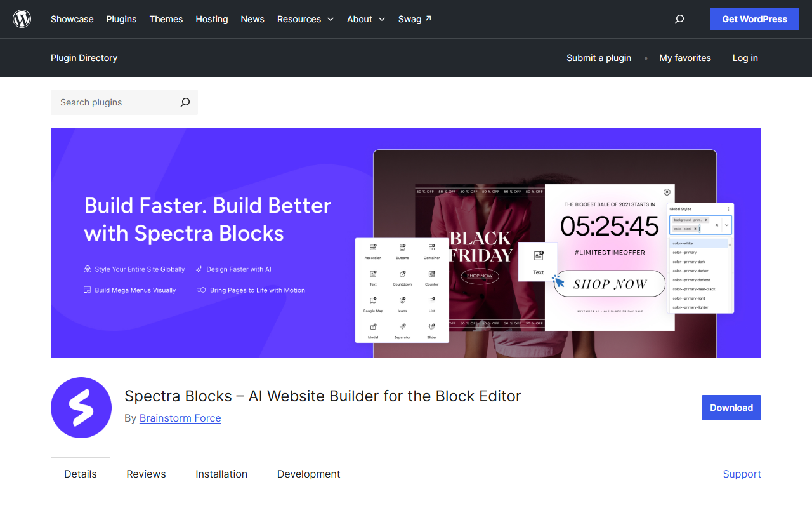Open My favorites link
The height and width of the screenshot is (508, 812).
coord(685,58)
